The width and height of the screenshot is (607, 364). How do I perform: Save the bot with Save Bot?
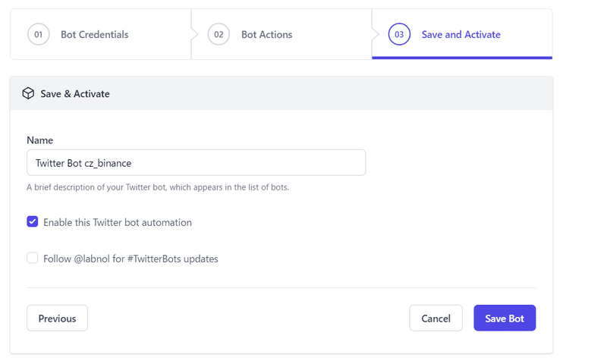click(505, 318)
